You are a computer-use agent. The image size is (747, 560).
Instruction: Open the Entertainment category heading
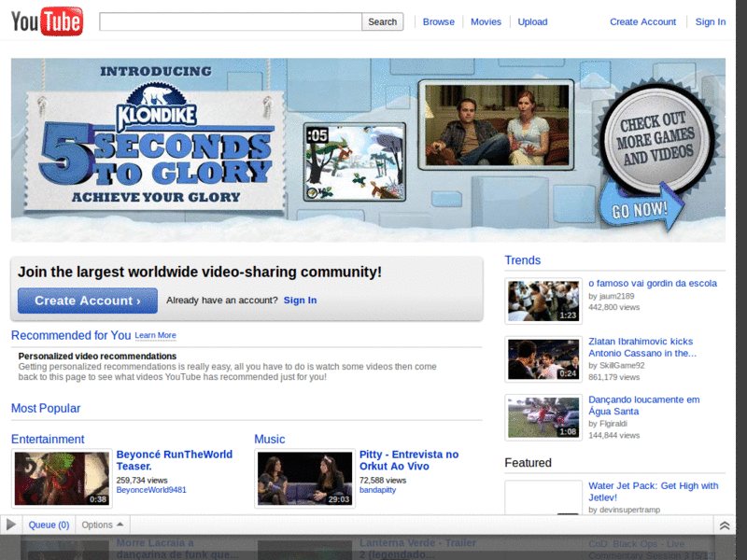point(48,439)
